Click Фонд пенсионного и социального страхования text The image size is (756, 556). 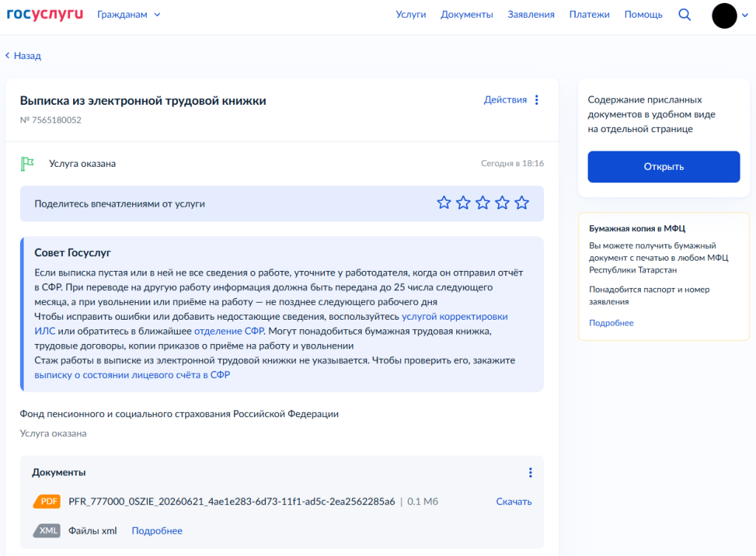click(179, 413)
